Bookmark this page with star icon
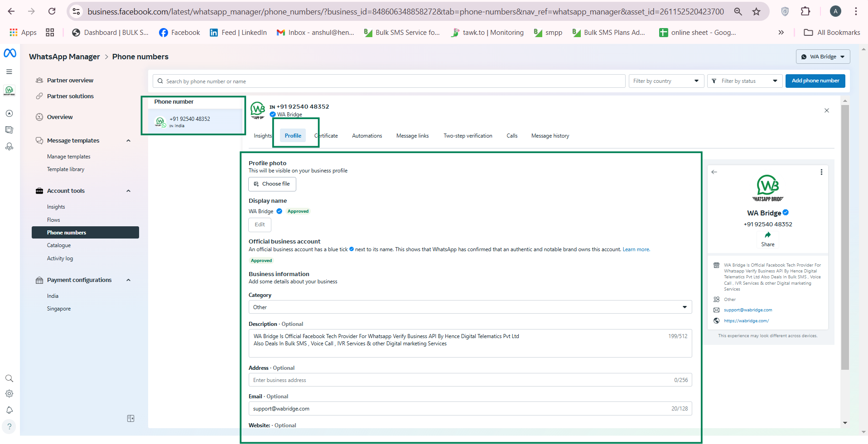 tap(756, 11)
